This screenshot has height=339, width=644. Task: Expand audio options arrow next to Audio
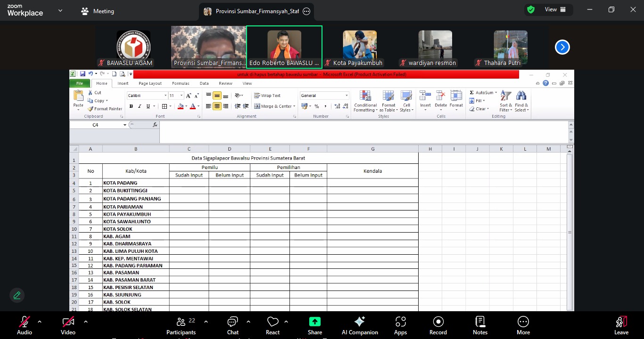tap(40, 322)
